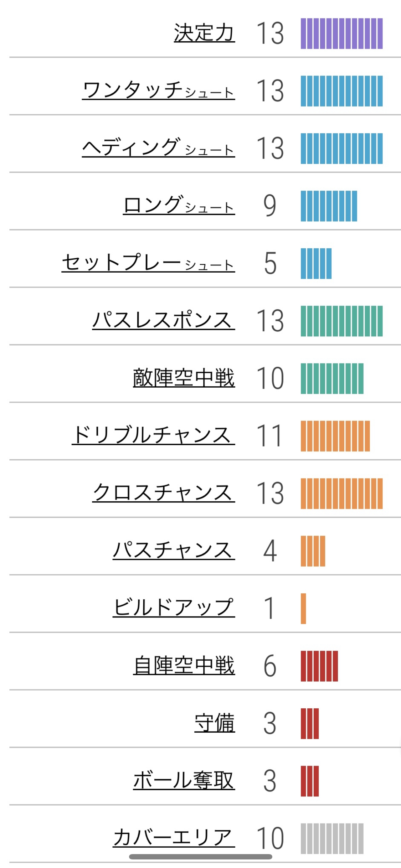Click the single orange ビルドアップ bar

click(x=303, y=609)
